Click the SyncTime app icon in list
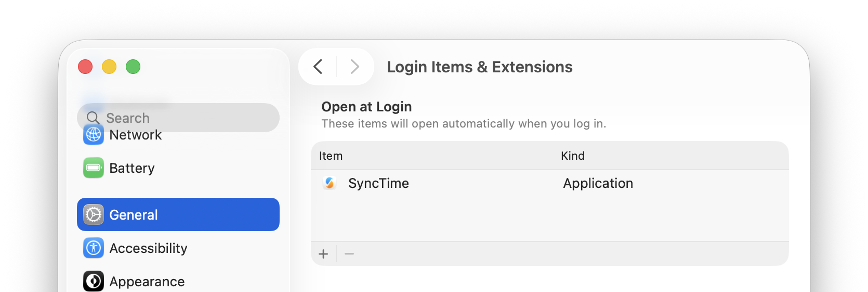Image resolution: width=868 pixels, height=292 pixels. pos(330,183)
